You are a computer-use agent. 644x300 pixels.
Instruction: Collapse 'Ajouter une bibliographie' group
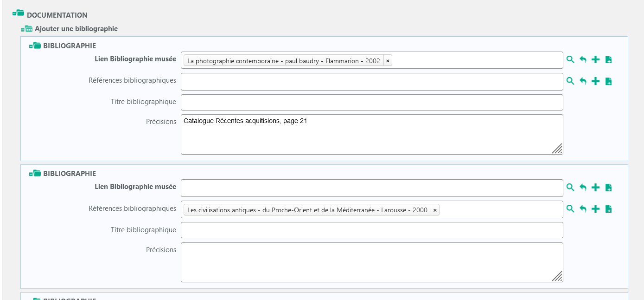pyautogui.click(x=26, y=29)
